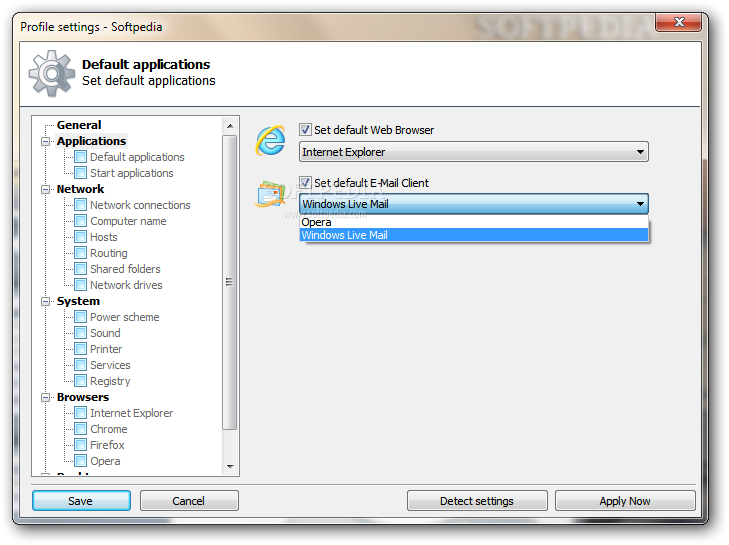The width and height of the screenshot is (729, 545).
Task: Choose Windows Live Mail from the open list
Action: (x=474, y=235)
